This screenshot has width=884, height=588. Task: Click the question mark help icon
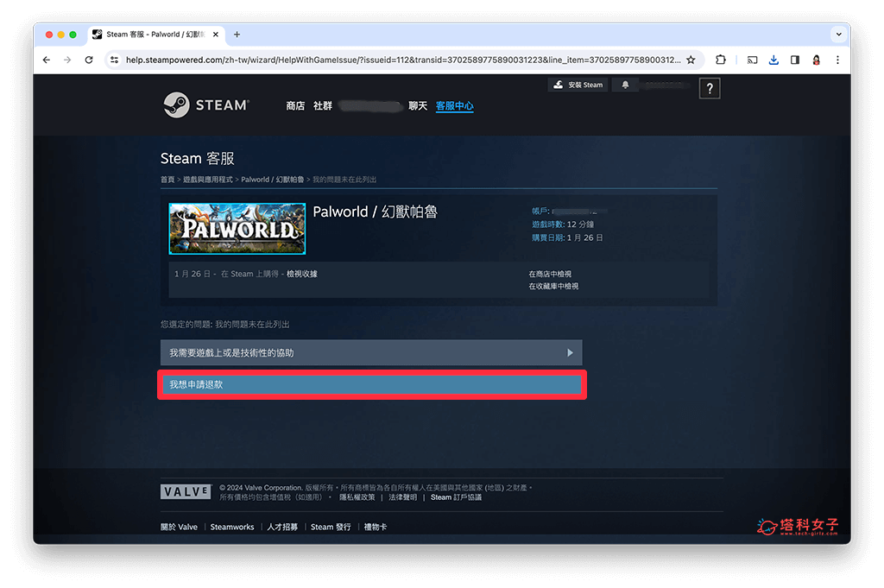[709, 88]
